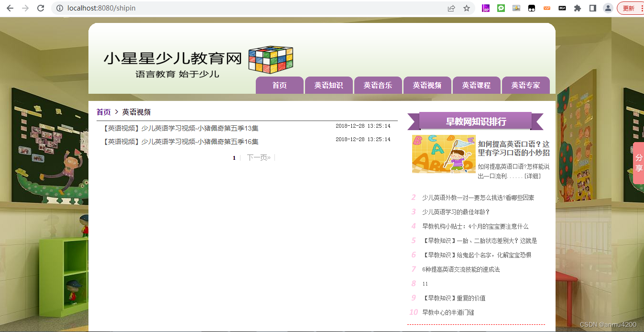Open the black Tampermonkey extension icon
Image resolution: width=644 pixels, height=332 pixels.
pyautogui.click(x=532, y=8)
